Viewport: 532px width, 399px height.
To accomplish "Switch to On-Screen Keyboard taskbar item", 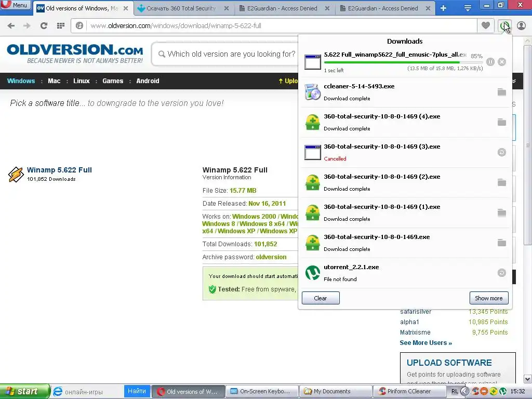I will [x=261, y=392].
